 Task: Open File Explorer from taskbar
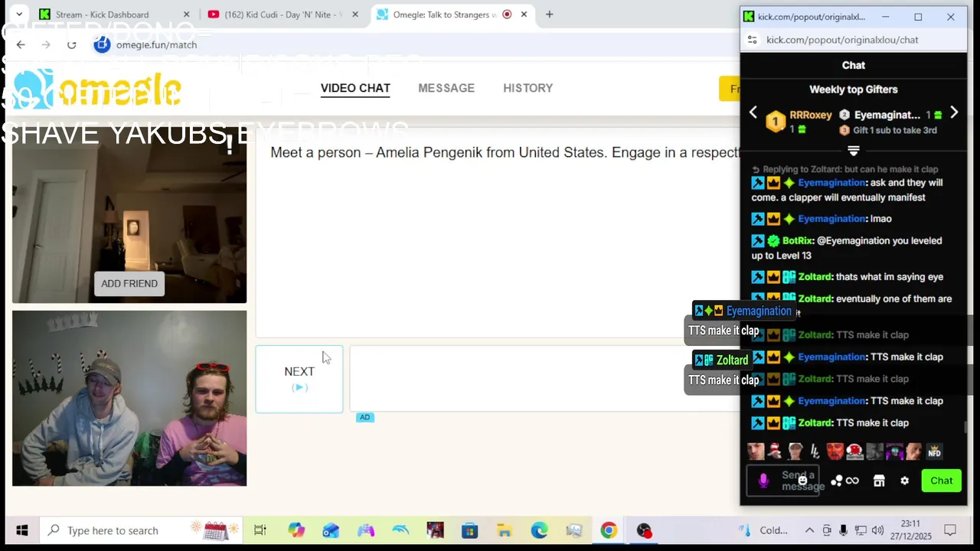point(504,530)
